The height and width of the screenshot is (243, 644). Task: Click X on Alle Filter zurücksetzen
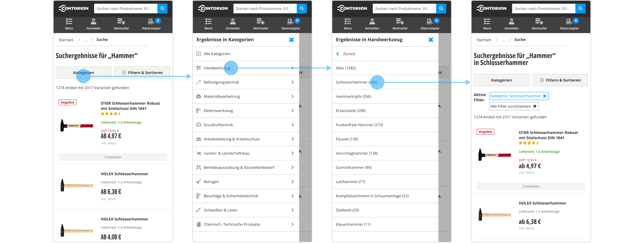(535, 106)
